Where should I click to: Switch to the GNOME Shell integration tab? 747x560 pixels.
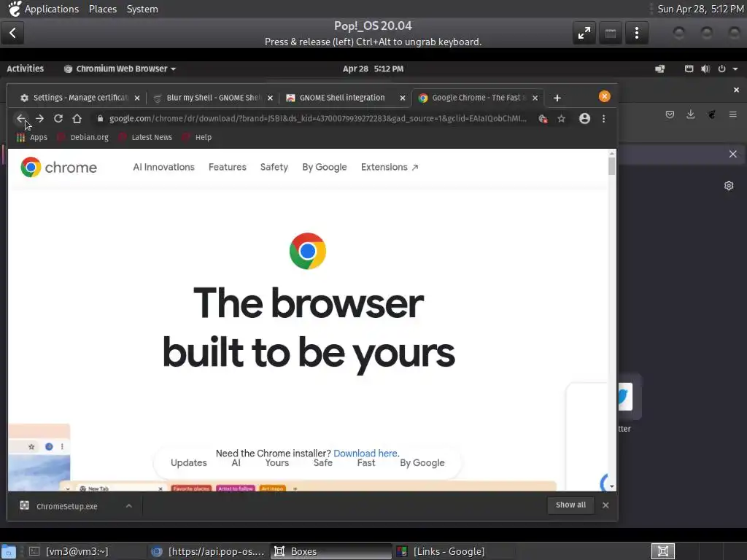pos(341,98)
